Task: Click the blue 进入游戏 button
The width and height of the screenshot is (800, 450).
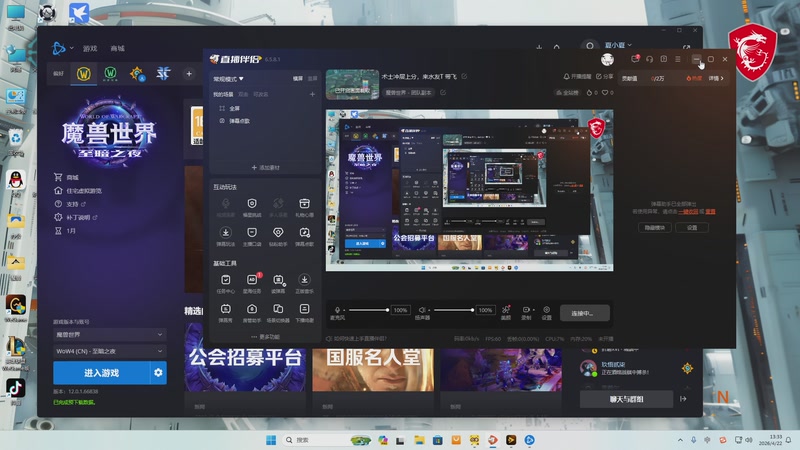Action: 102,373
